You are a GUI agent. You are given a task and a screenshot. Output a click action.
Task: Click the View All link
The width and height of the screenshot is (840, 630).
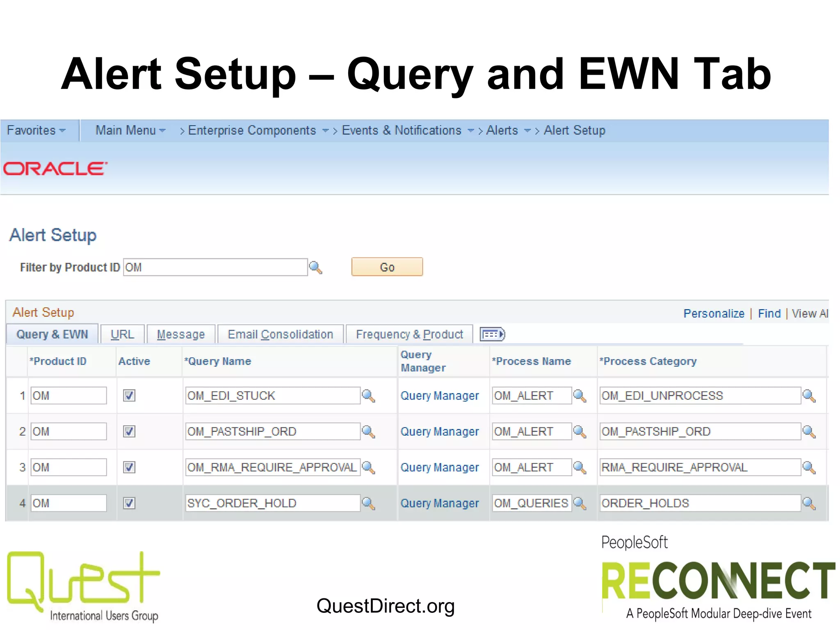[x=810, y=313]
